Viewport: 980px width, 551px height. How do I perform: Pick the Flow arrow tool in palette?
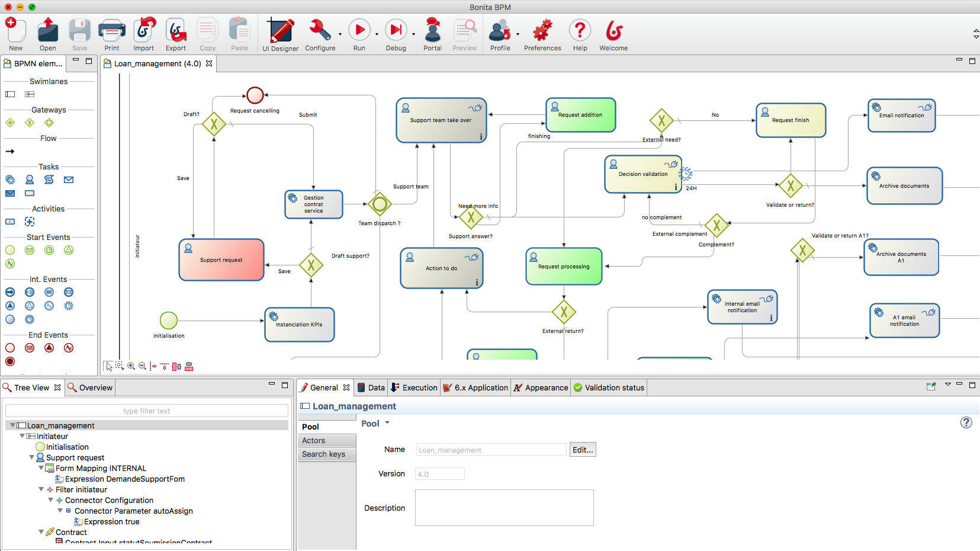click(x=10, y=152)
